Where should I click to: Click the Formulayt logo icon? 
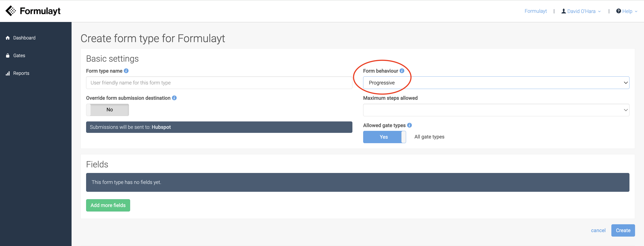[11, 11]
